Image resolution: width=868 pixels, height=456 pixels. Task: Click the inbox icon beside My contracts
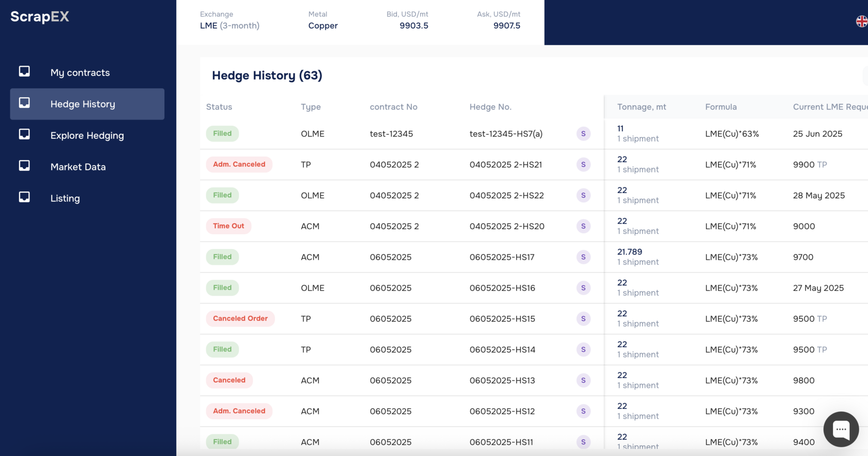(24, 72)
